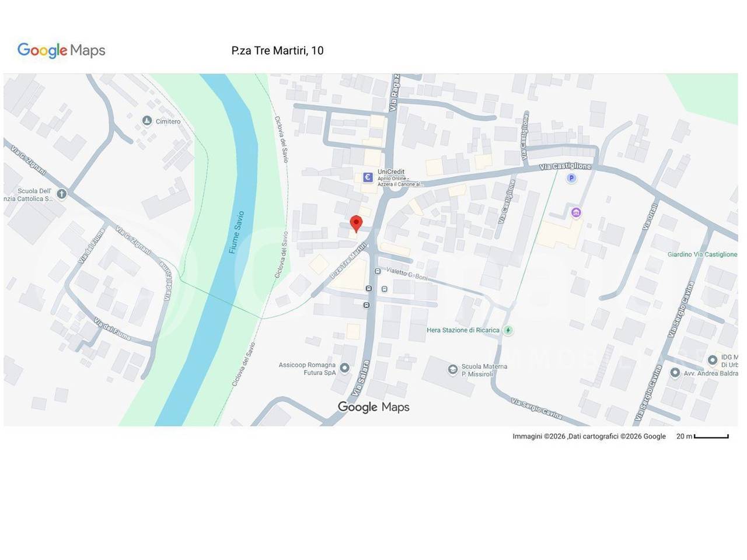
Task: Click the 20 m map scale bar
Action: (x=711, y=436)
